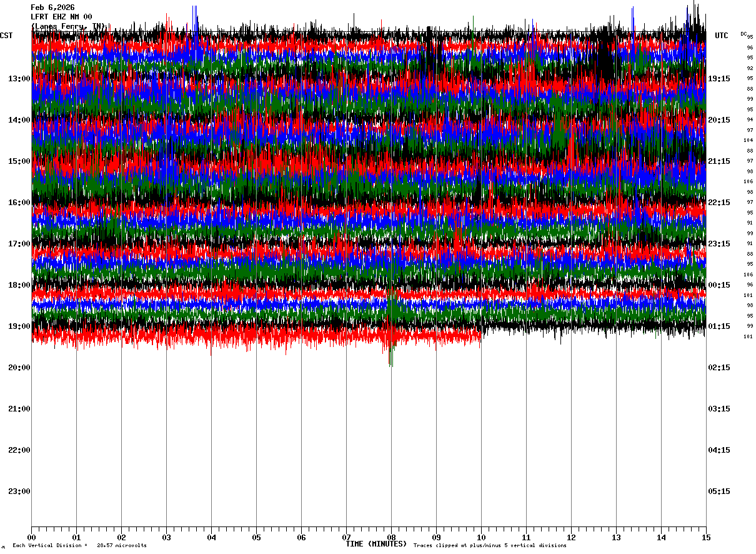
Task: Select the 15:00 CST time label
Action: [19, 161]
